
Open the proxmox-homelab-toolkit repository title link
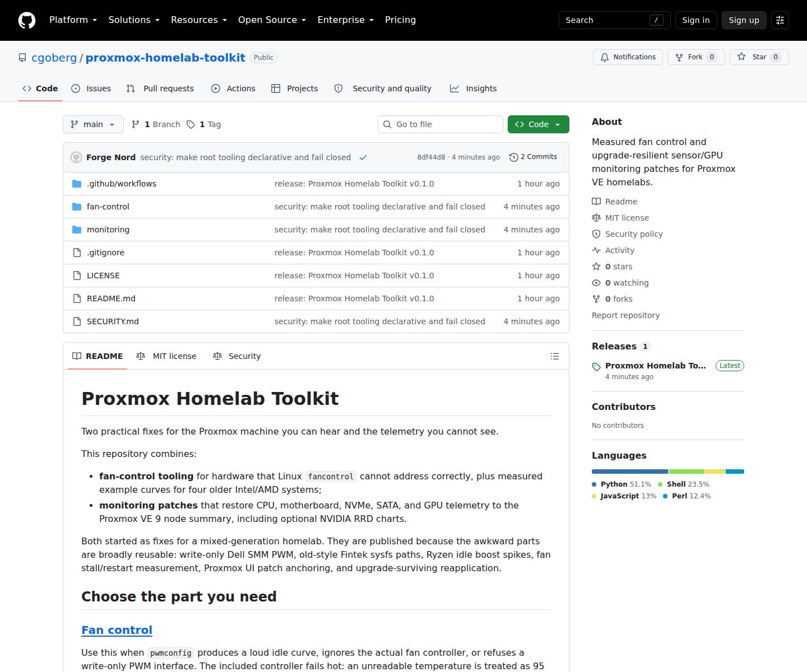coord(165,58)
